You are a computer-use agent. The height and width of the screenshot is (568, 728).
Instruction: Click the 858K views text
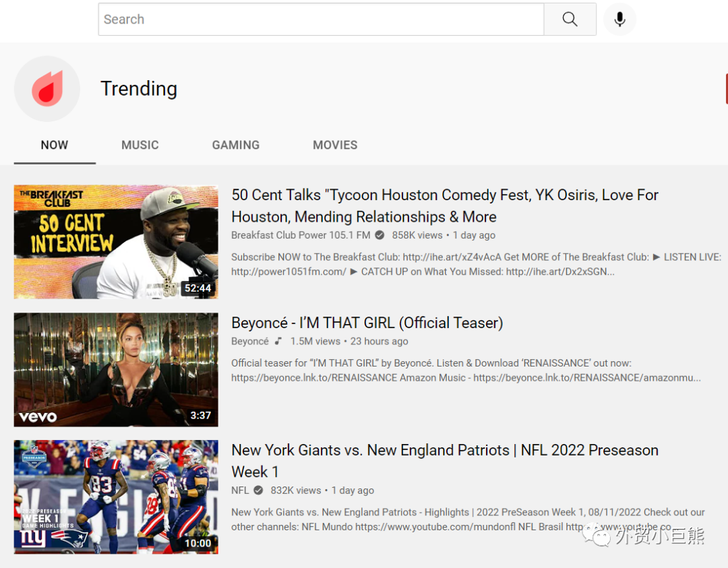417,234
